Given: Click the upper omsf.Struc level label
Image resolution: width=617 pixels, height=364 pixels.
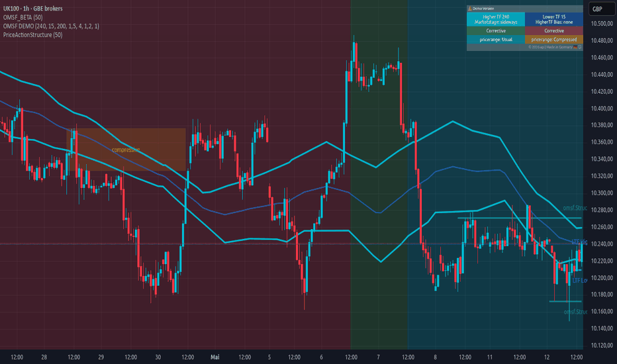Looking at the screenshot, I should 575,208.
